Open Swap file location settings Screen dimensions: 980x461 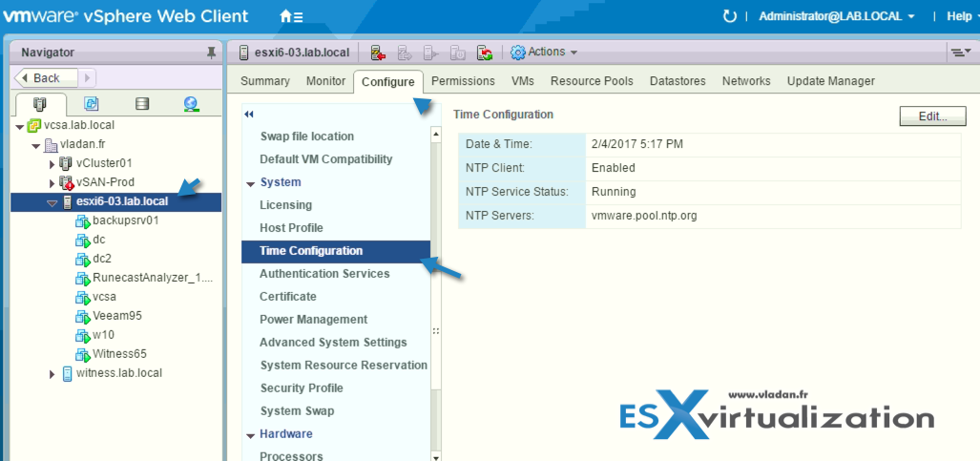[x=306, y=136]
